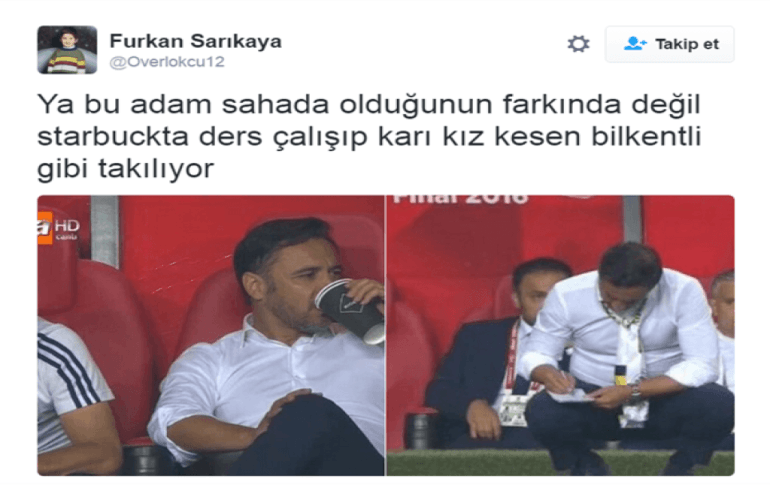Click the accreditation badge hanging from lanyard
Screen dimensions: 770x485
tap(512, 409)
